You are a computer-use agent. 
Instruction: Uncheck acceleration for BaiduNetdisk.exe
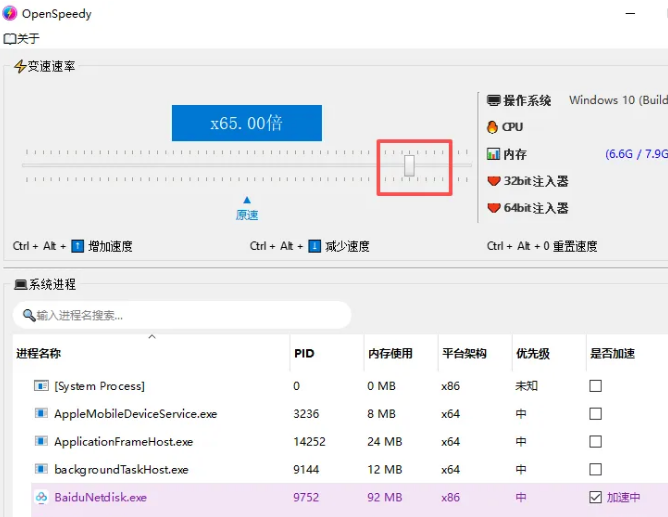coord(596,497)
